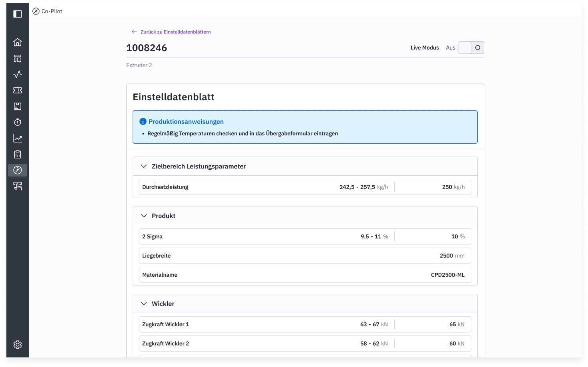Select the Co-Pilot compass item in sidebar
Image resolution: width=588 pixels, height=367 pixels.
18,170
